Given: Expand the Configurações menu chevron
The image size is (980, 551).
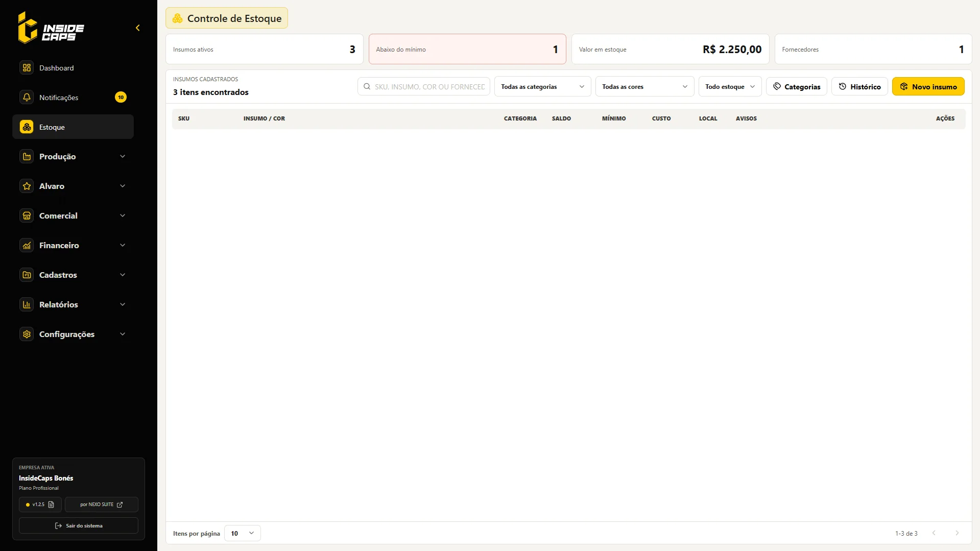Looking at the screenshot, I should click(x=123, y=334).
